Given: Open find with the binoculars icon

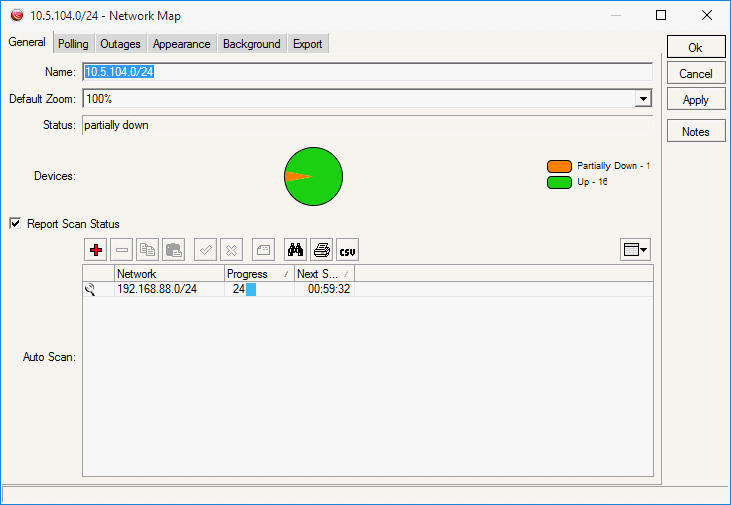Looking at the screenshot, I should tap(295, 249).
